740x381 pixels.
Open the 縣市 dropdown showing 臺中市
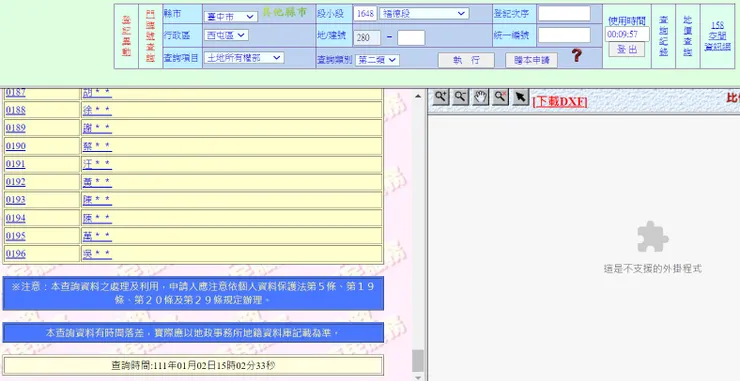[x=231, y=17]
